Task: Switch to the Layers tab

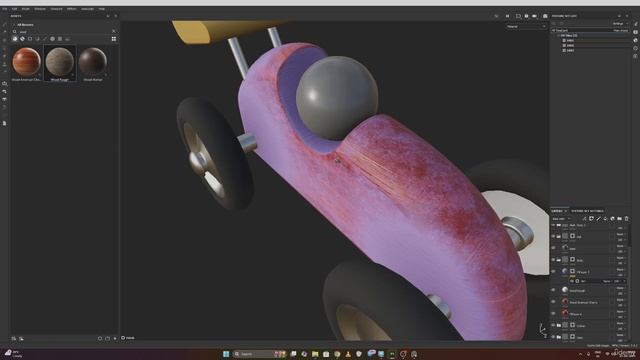Action: click(557, 211)
